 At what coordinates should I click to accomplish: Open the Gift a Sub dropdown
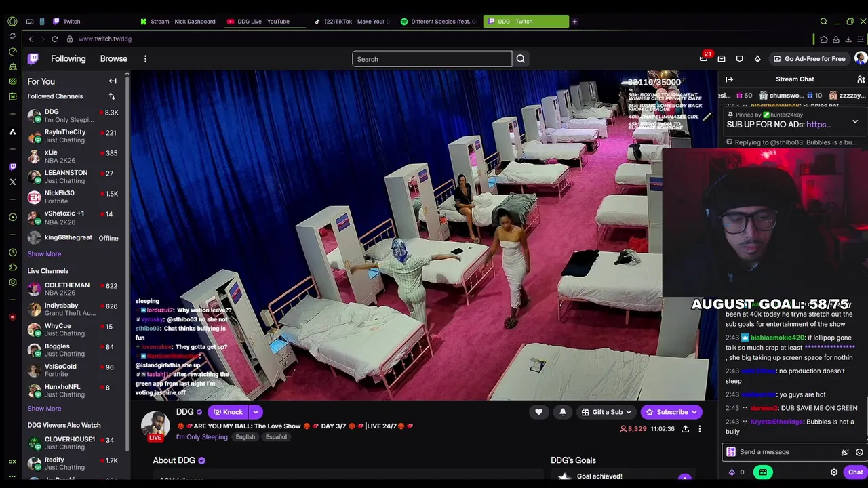[607, 412]
